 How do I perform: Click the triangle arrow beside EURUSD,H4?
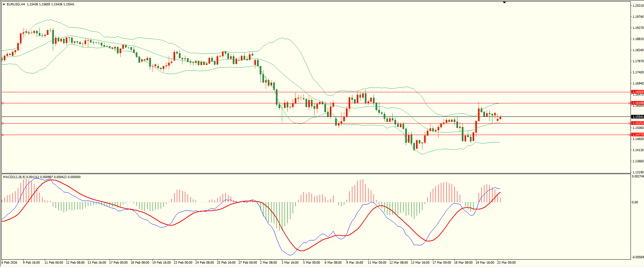[4, 4]
